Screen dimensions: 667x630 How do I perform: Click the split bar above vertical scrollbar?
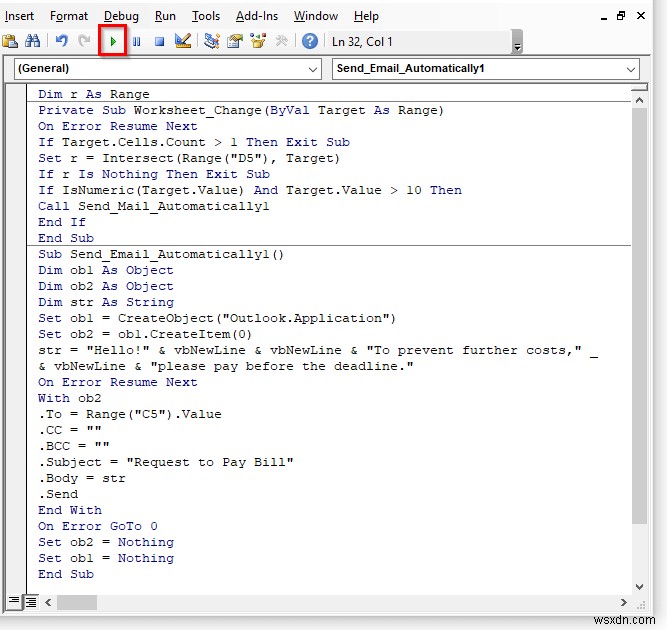point(639,88)
